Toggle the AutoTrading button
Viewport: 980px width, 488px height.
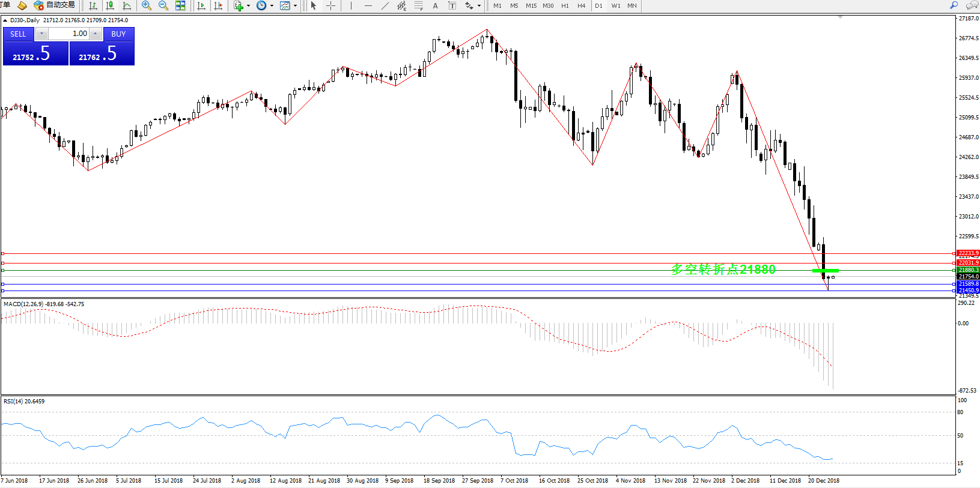pos(55,5)
